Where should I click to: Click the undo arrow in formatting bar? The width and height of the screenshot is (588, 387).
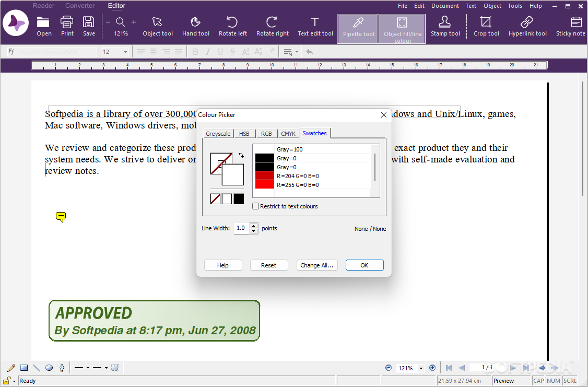tap(309, 52)
